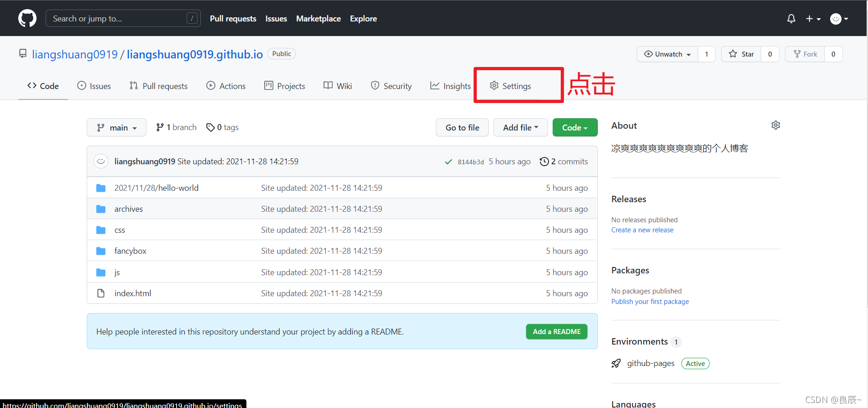This screenshot has height=408, width=868.
Task: Click Create a new release
Action: (643, 230)
